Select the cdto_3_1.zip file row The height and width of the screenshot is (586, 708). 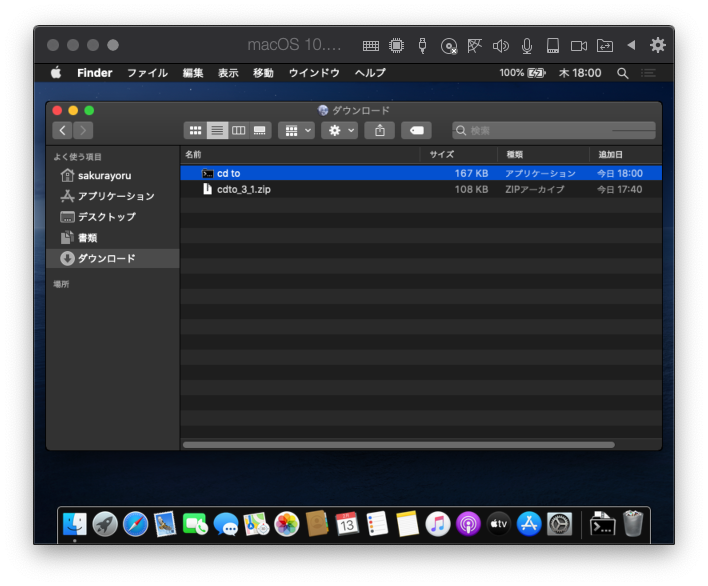(x=421, y=189)
